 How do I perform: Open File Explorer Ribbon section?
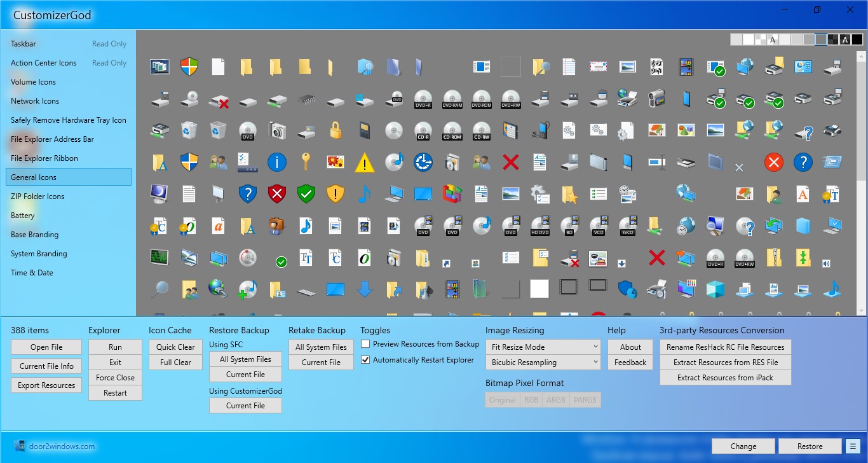click(69, 158)
